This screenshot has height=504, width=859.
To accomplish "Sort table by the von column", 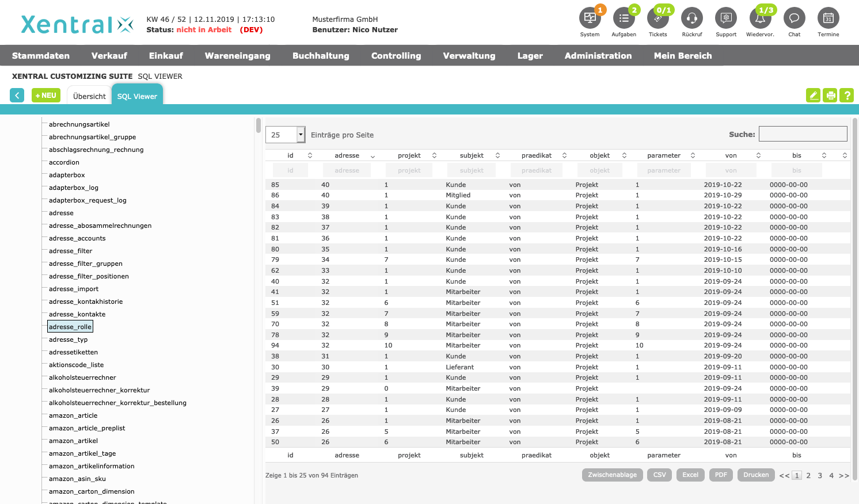I will (x=731, y=155).
